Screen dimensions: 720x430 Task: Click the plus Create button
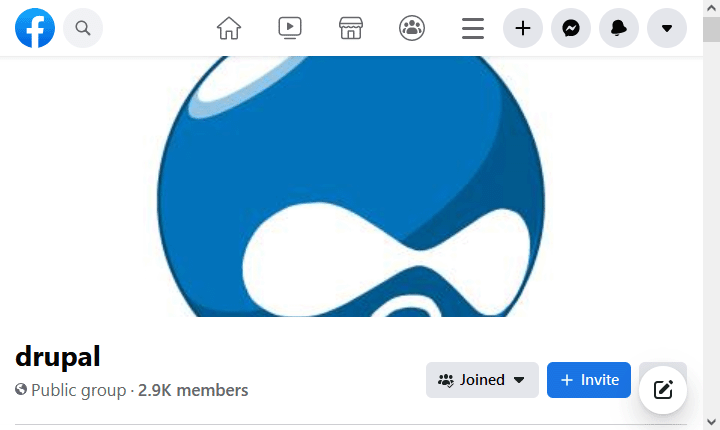(x=522, y=28)
